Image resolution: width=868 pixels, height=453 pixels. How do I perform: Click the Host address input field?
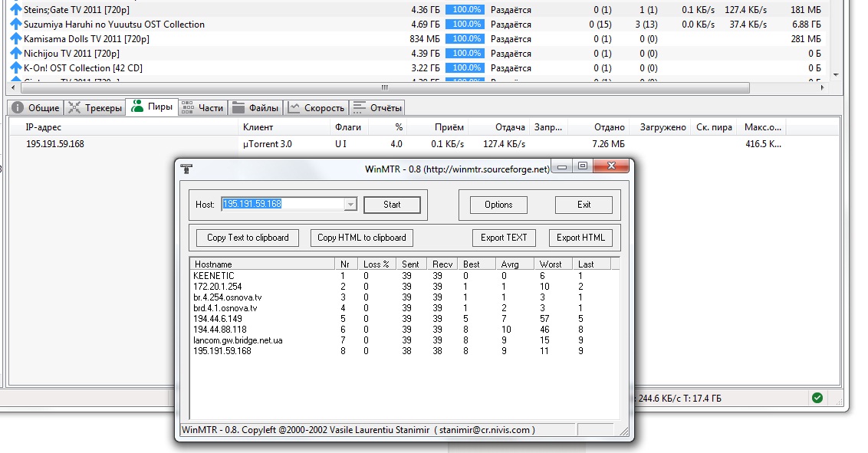281,205
